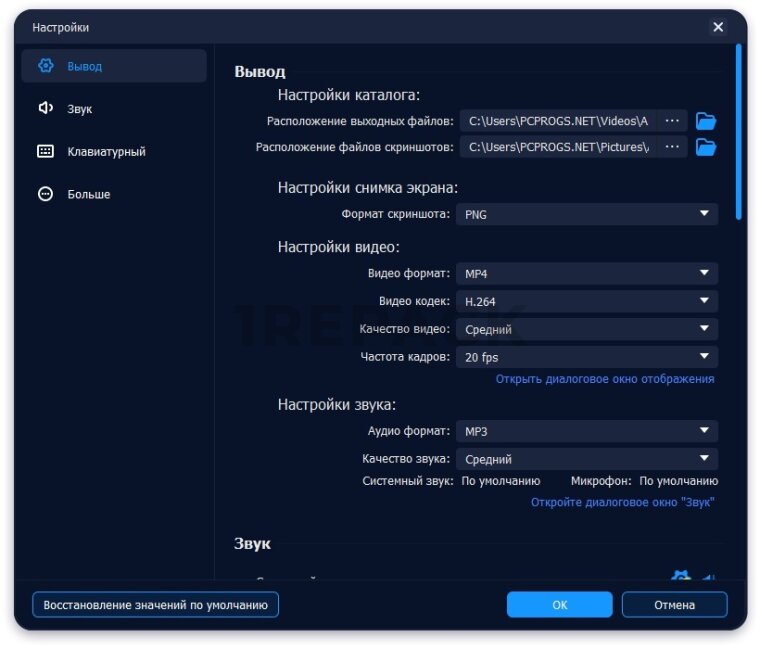760x649 pixels.
Task: Open folder icon for output files location
Action: pyautogui.click(x=706, y=121)
